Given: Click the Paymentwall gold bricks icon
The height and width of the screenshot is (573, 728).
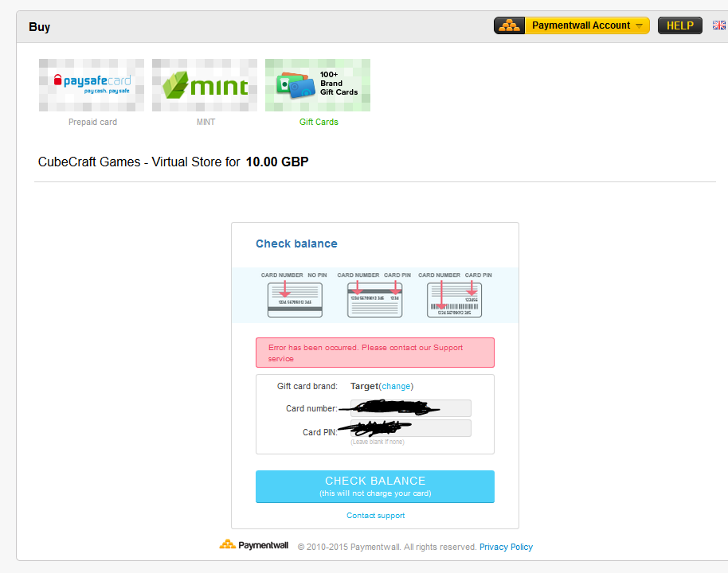Looking at the screenshot, I should (x=509, y=25).
